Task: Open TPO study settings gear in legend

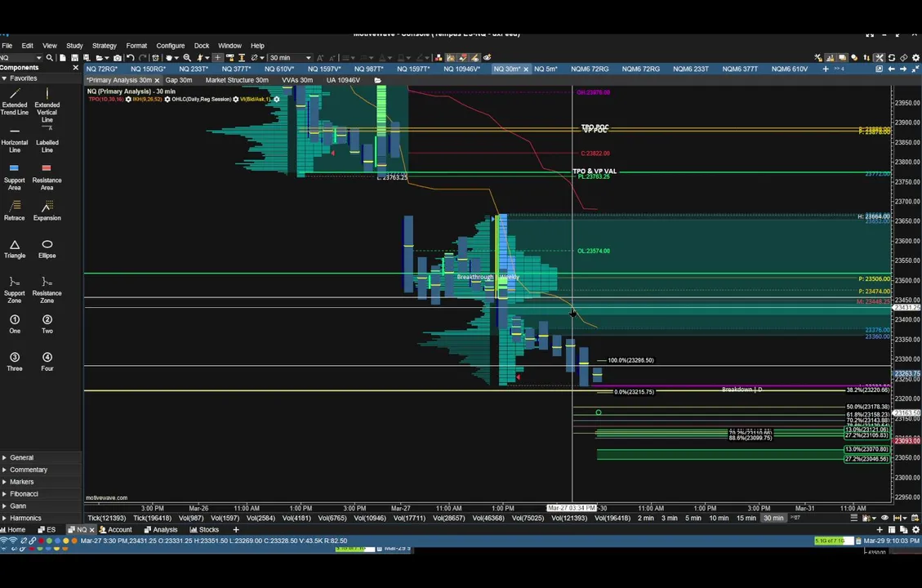Action: point(128,100)
